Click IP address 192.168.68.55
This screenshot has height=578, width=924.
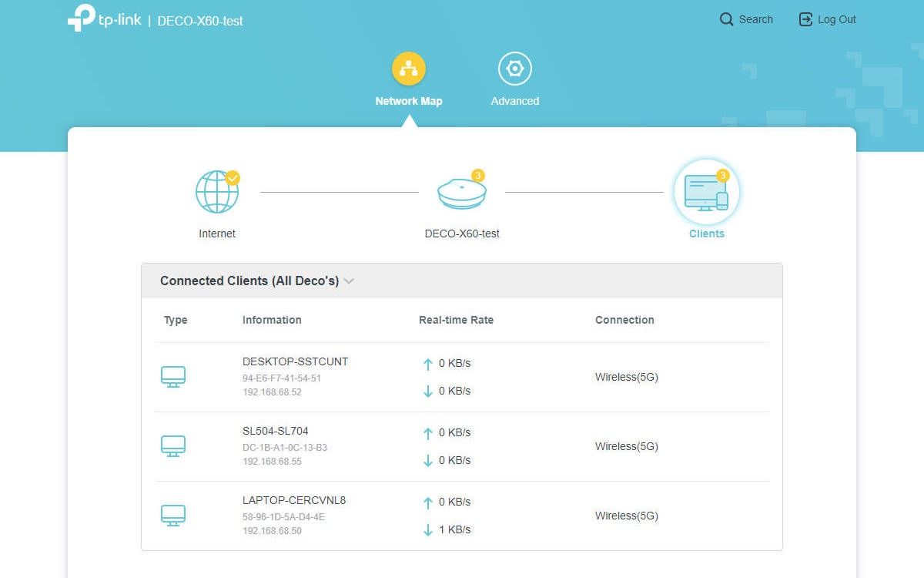(x=272, y=462)
